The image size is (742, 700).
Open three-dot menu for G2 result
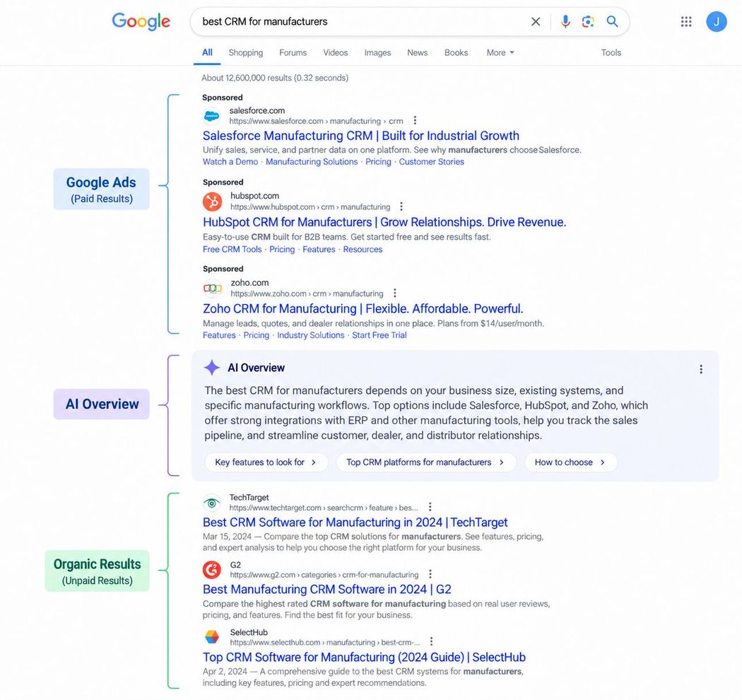[x=430, y=574]
